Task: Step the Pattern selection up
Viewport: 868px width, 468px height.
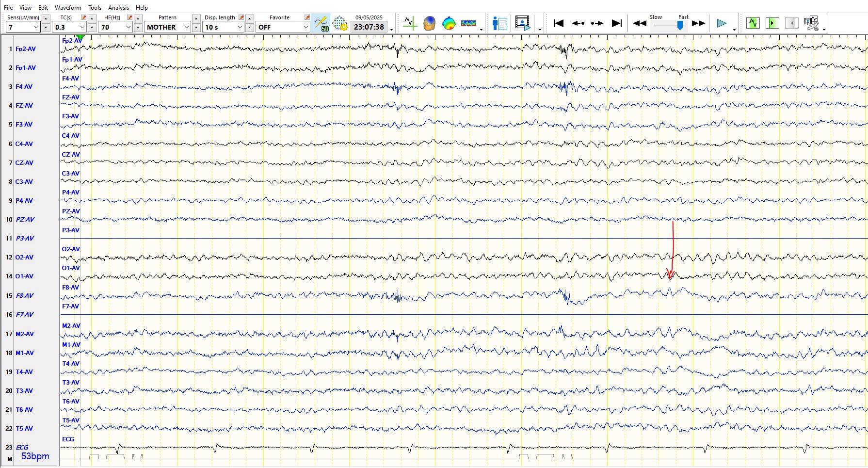Action: coord(196,18)
